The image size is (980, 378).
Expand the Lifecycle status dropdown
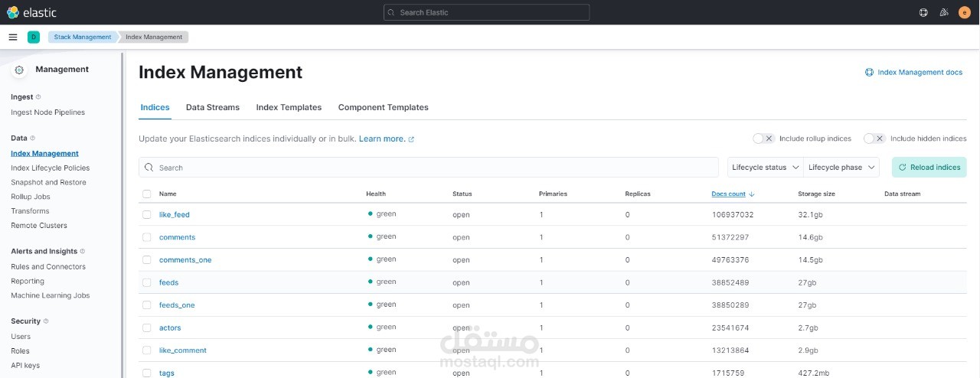(765, 168)
